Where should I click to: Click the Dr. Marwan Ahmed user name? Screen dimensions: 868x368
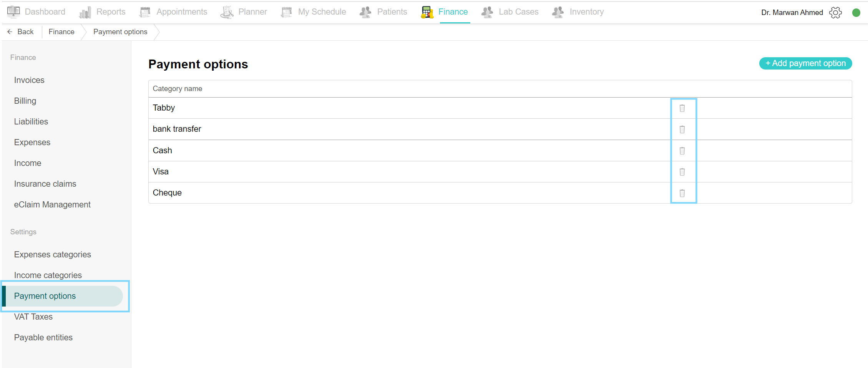792,13
